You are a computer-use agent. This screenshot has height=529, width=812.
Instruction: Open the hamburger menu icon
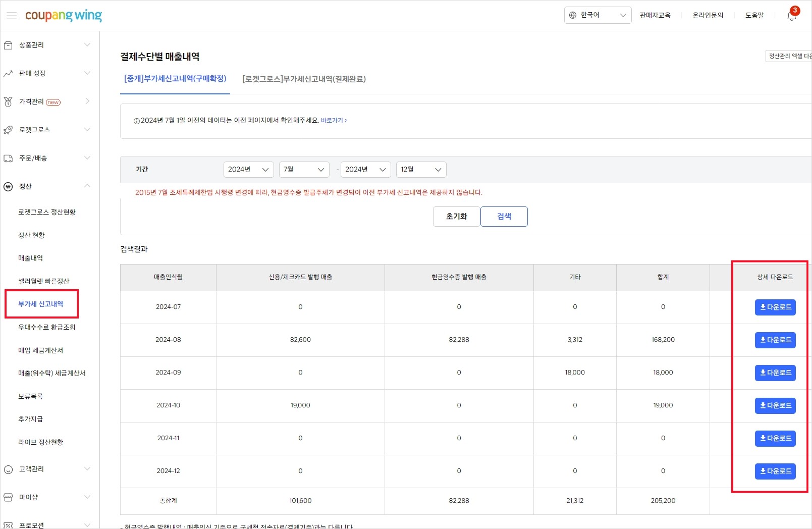[x=11, y=16]
